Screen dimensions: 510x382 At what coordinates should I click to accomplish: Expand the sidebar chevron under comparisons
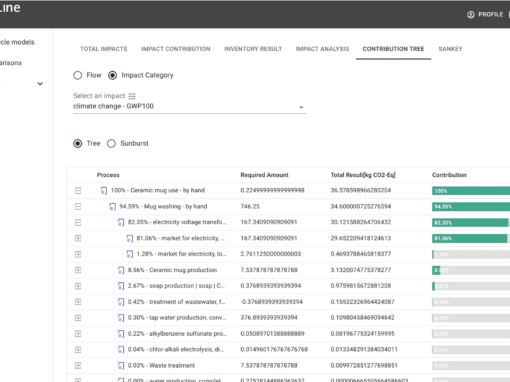click(x=40, y=84)
